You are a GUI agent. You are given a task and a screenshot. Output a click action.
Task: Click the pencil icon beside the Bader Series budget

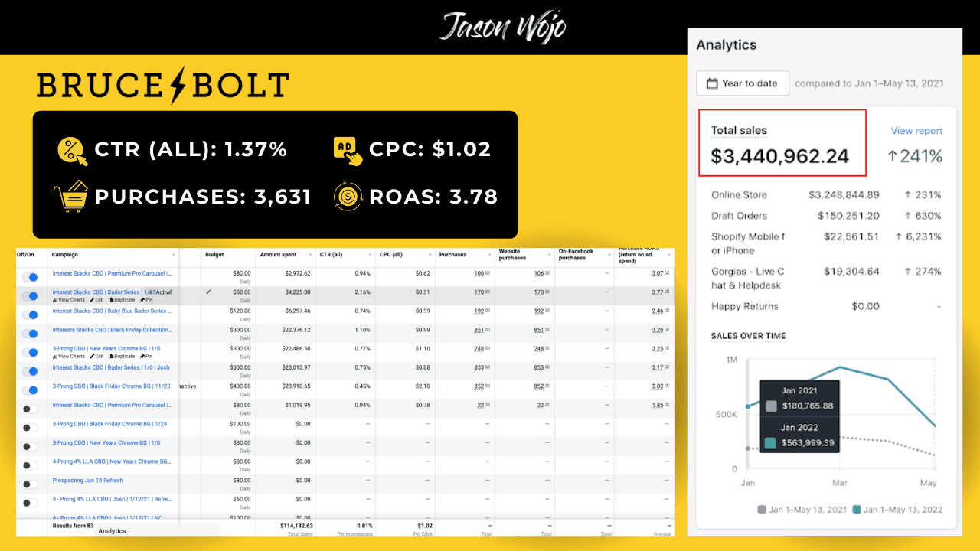(x=209, y=292)
